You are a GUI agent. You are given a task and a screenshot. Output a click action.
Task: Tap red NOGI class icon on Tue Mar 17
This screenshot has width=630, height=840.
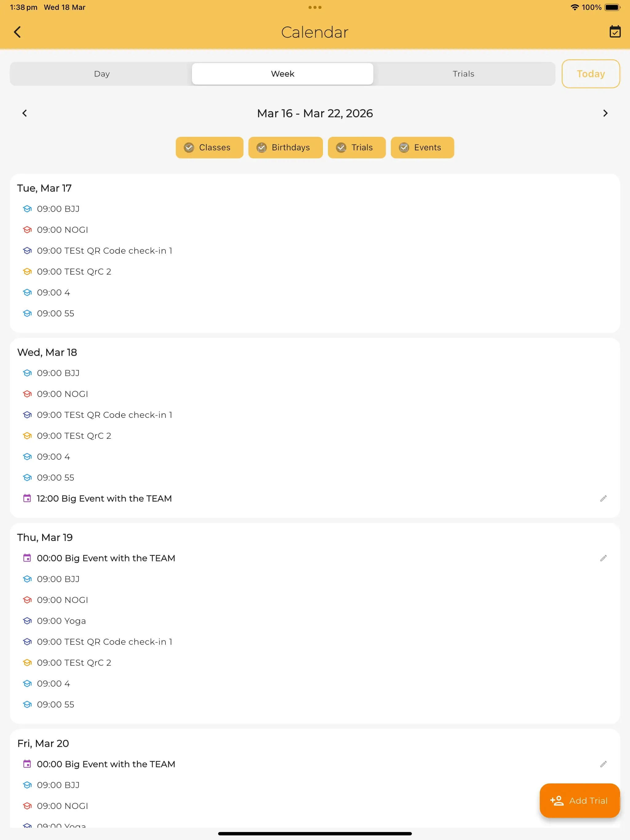coord(27,230)
